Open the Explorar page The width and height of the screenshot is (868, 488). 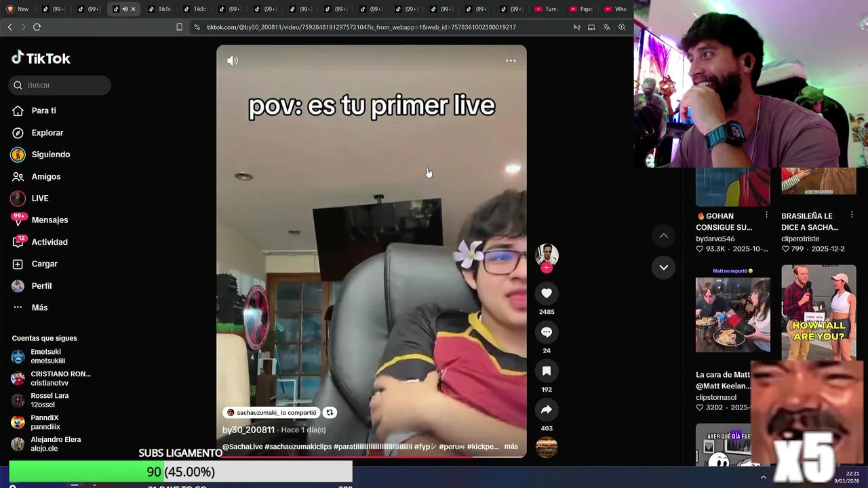tap(38, 133)
